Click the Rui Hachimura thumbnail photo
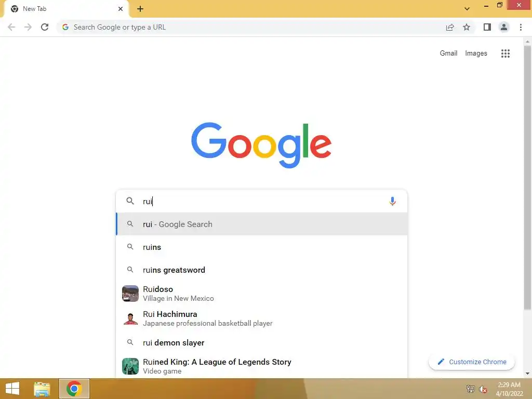 pos(130,318)
